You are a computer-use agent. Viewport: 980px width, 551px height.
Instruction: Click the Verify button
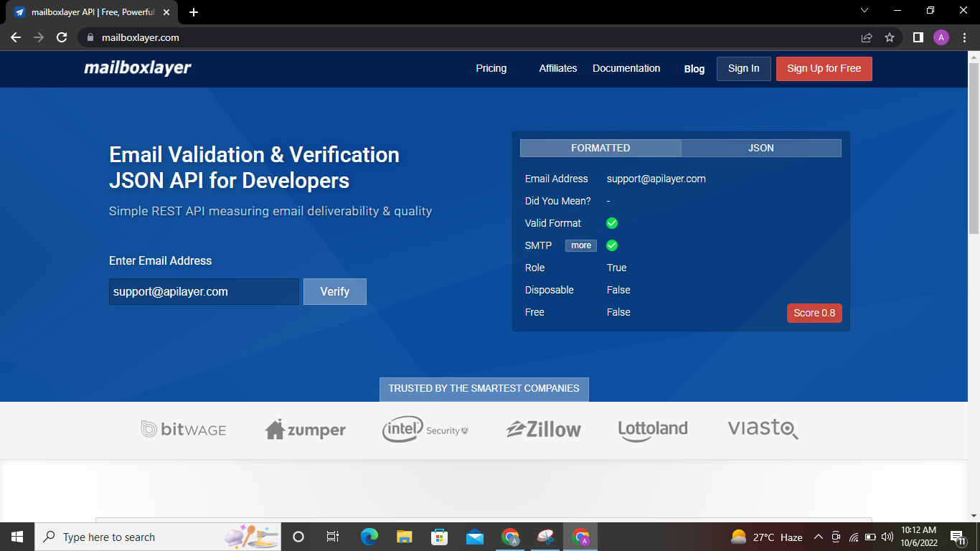[335, 291]
